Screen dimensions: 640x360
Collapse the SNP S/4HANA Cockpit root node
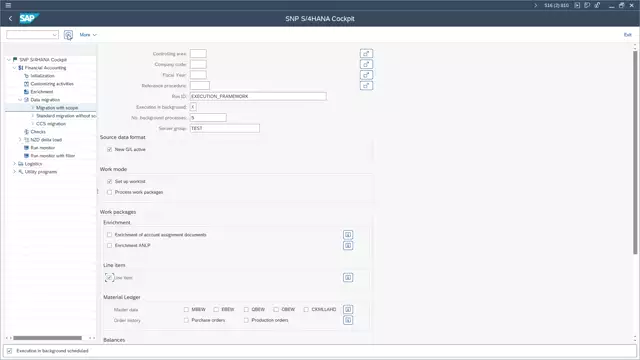9,60
